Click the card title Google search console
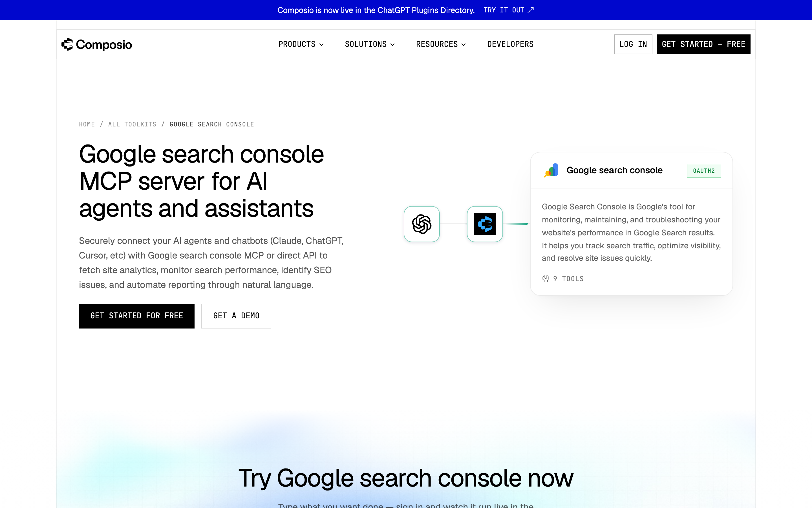Viewport: 812px width, 508px height. tap(614, 170)
